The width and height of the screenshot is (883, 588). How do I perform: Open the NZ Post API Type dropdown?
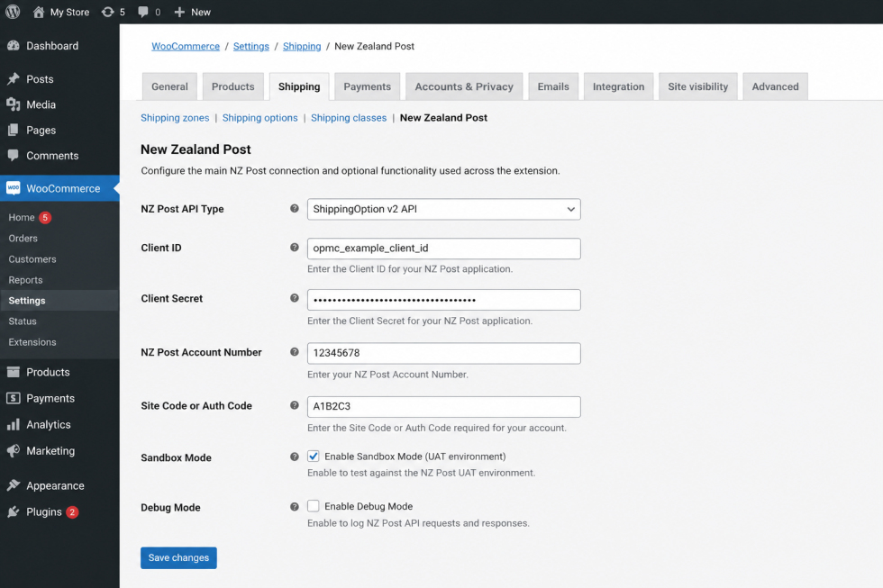point(443,209)
